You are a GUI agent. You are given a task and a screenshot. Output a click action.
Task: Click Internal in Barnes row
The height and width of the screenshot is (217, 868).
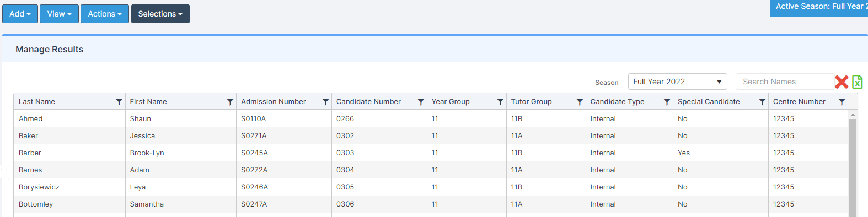point(603,170)
